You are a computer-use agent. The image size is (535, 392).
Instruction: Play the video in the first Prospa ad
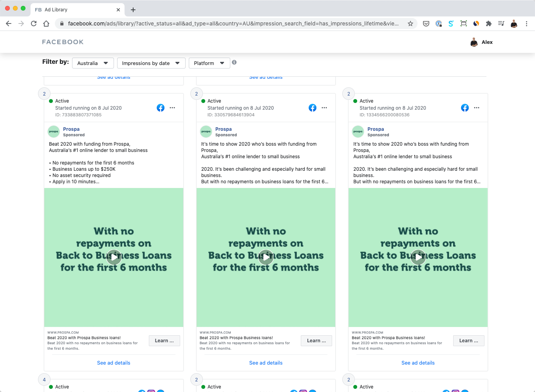pyautogui.click(x=114, y=257)
